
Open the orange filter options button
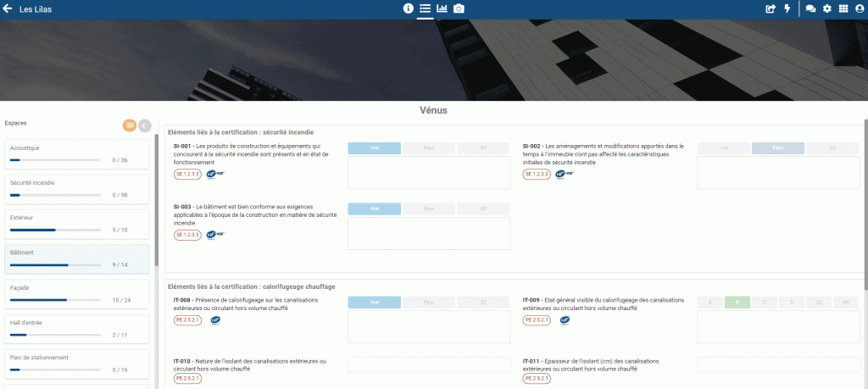point(130,125)
